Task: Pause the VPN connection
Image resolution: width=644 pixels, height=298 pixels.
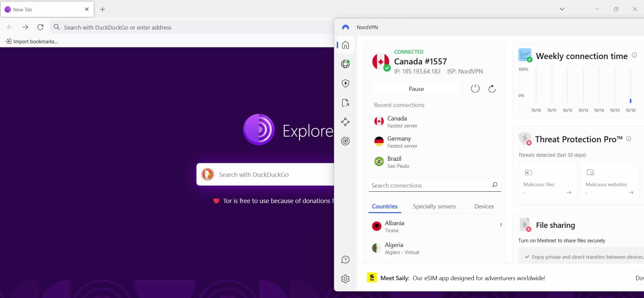Action: 416,89
